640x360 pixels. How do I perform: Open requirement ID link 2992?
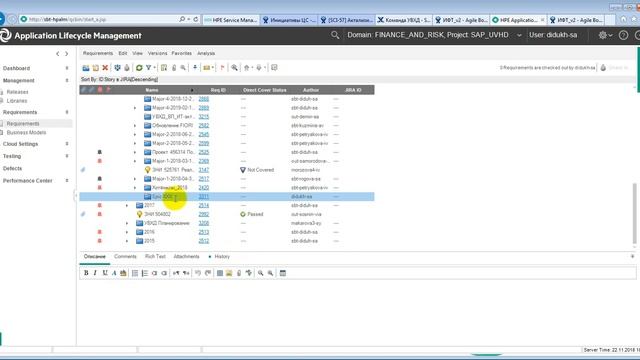point(204,214)
